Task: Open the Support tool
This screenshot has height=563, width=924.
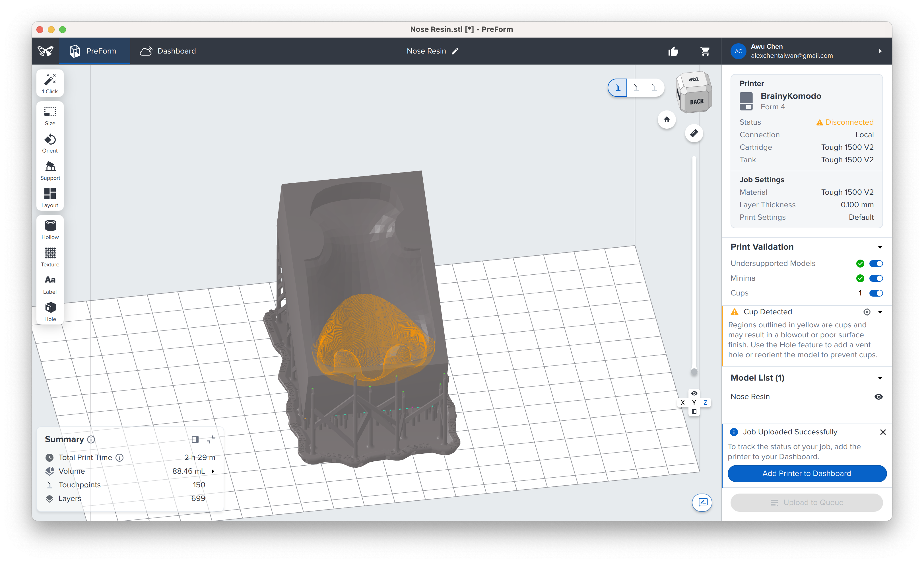Action: pyautogui.click(x=50, y=171)
